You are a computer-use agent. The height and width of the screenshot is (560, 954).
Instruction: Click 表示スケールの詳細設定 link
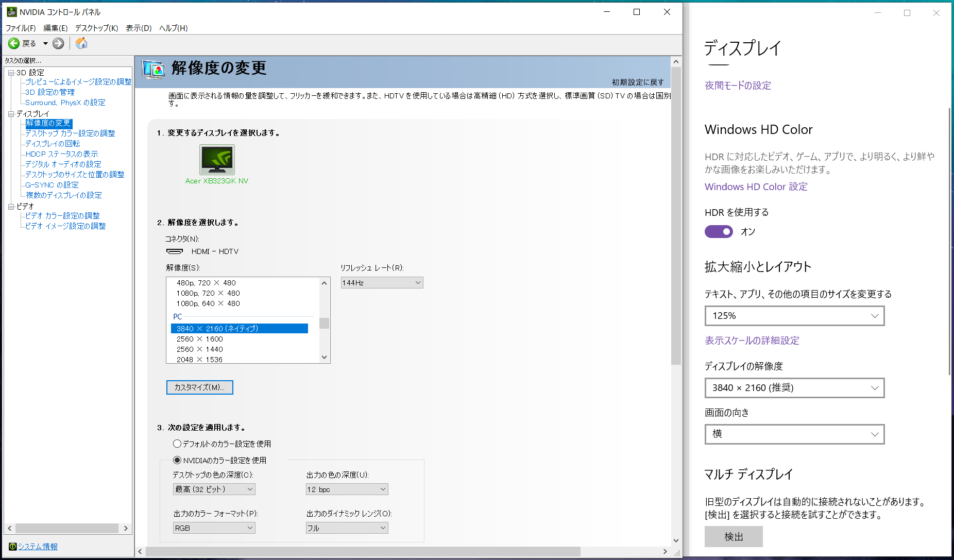[x=752, y=341]
